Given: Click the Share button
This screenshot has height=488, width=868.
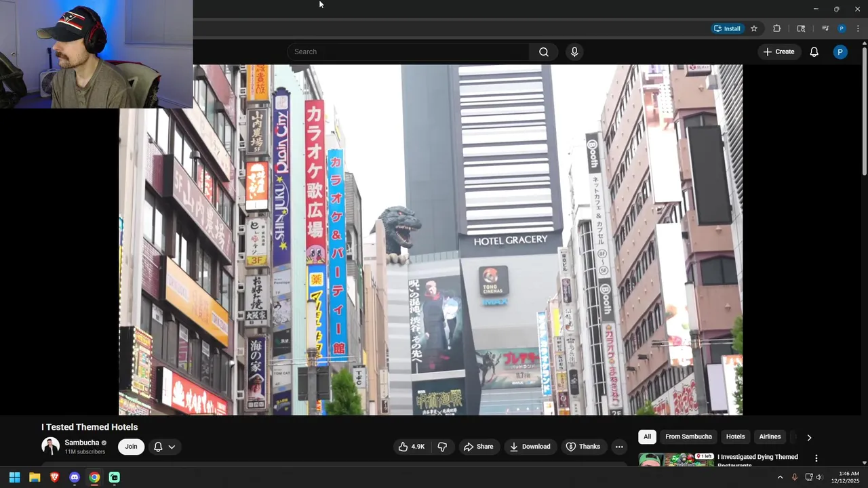Looking at the screenshot, I should pyautogui.click(x=478, y=447).
